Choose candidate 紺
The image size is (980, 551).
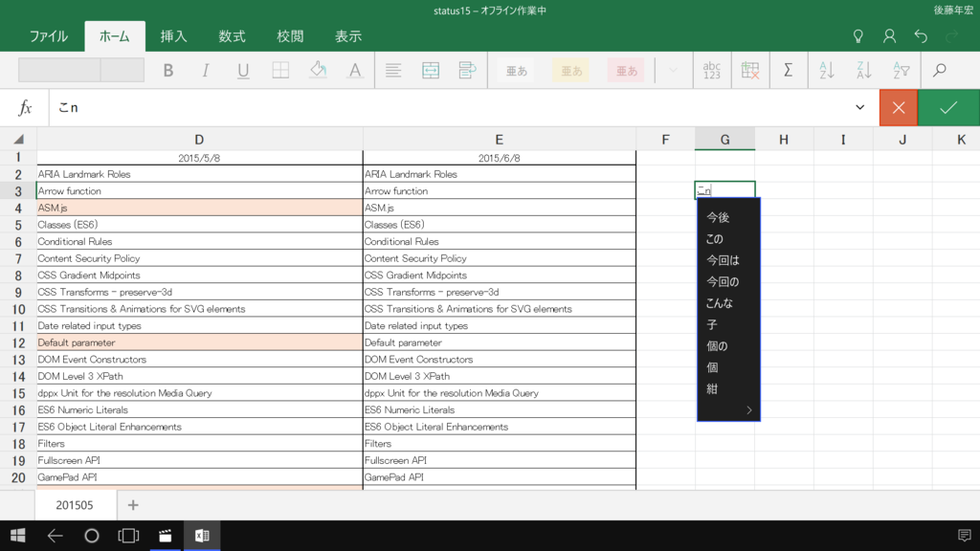(x=712, y=388)
